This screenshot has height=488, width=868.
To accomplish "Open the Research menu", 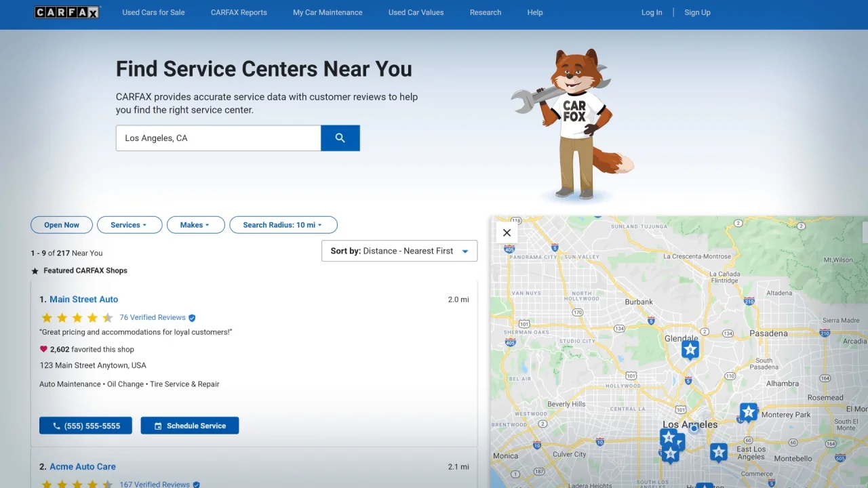I will [486, 12].
